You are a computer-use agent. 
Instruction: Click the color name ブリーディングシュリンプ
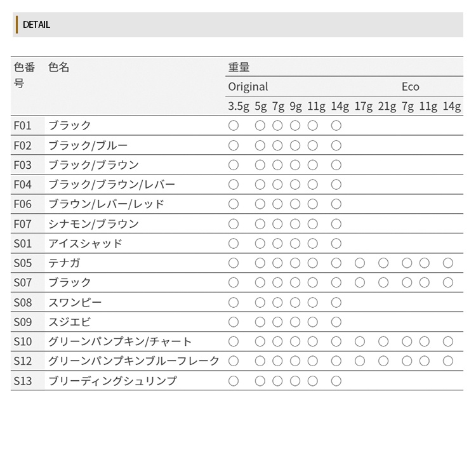click(112, 381)
